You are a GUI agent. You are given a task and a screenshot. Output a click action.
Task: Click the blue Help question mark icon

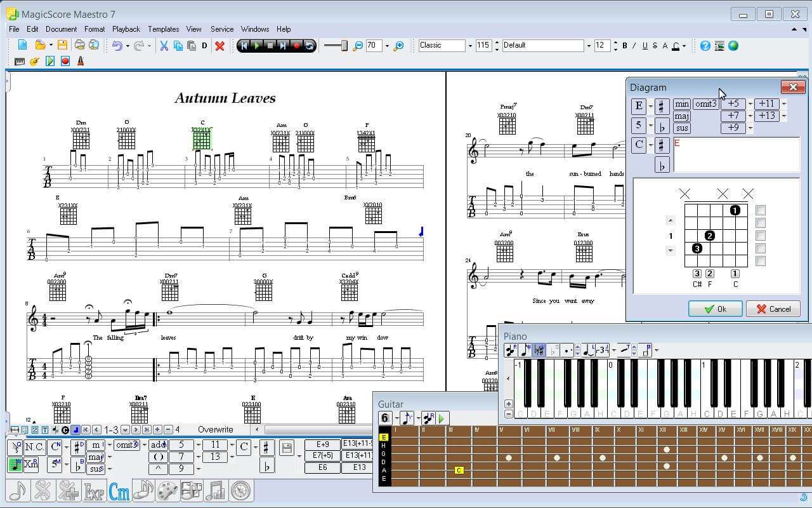point(705,46)
